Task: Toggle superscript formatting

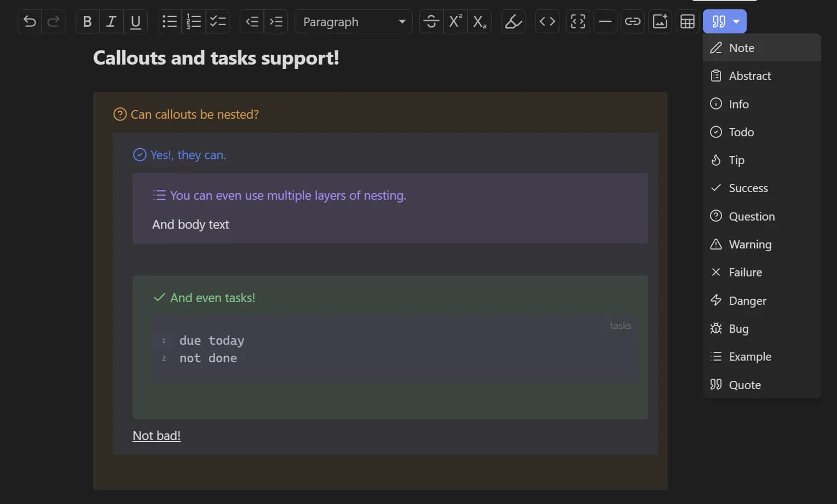Action: pos(455,22)
